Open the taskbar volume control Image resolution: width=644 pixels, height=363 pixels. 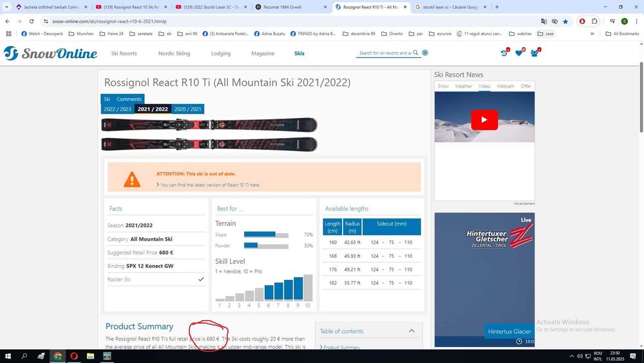(x=580, y=356)
